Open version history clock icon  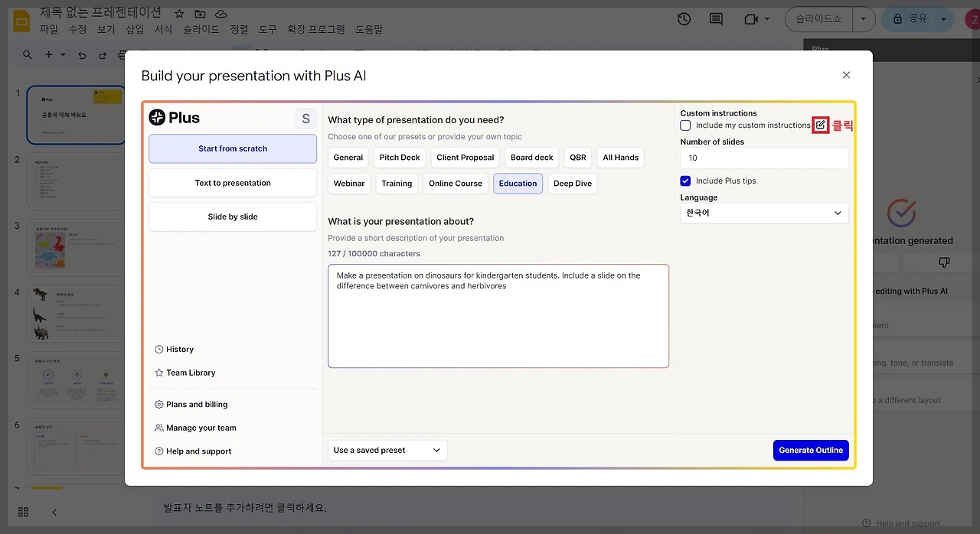coord(684,19)
